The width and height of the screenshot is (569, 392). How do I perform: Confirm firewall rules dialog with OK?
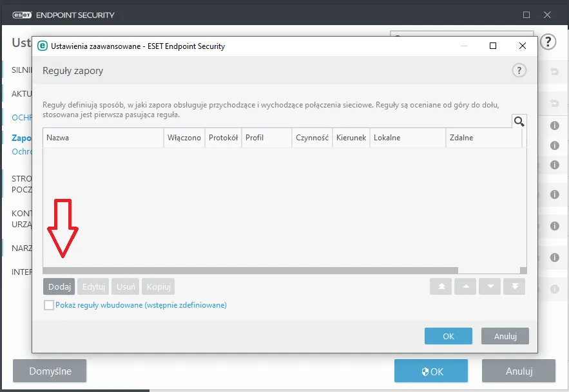(x=448, y=336)
